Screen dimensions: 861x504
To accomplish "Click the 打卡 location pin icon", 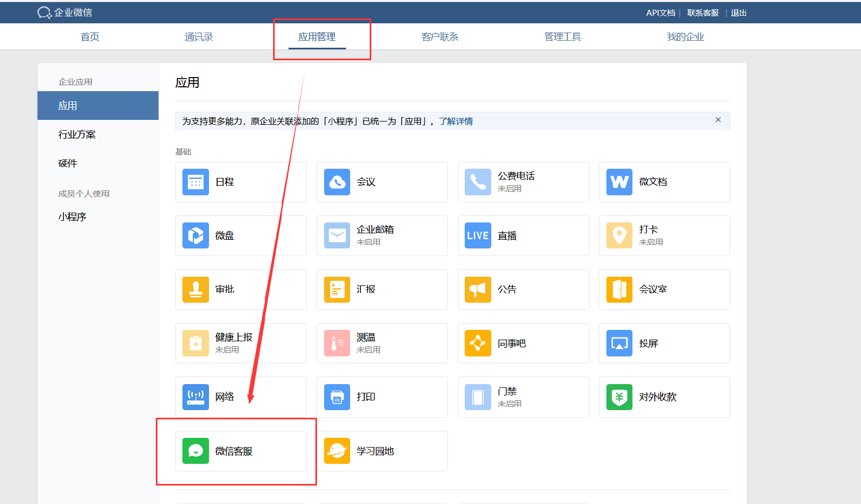I will (x=619, y=235).
